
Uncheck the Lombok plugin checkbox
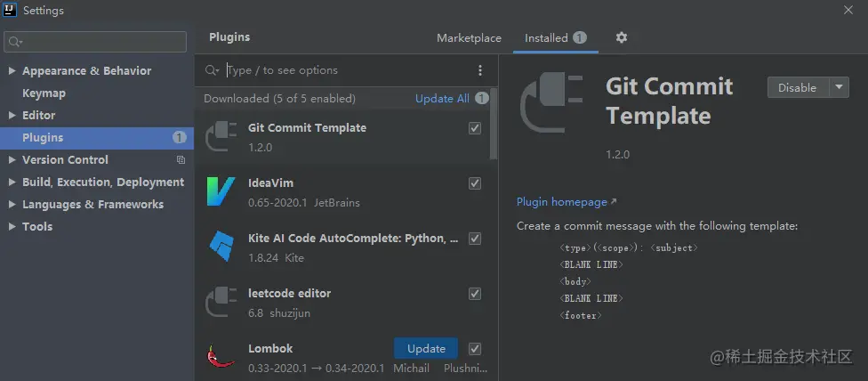(475, 349)
